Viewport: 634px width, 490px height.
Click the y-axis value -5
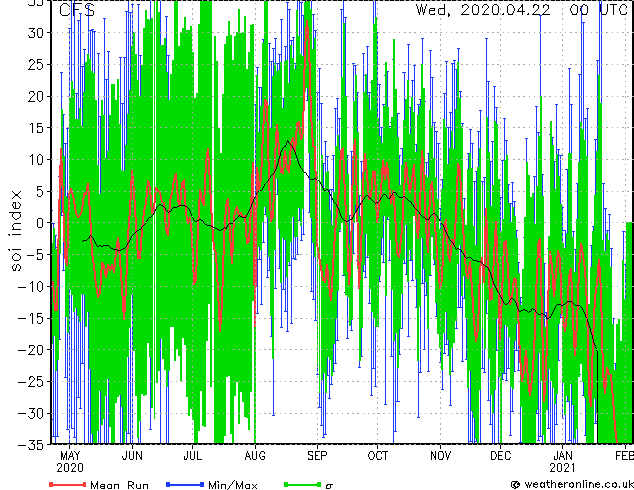tap(35, 255)
